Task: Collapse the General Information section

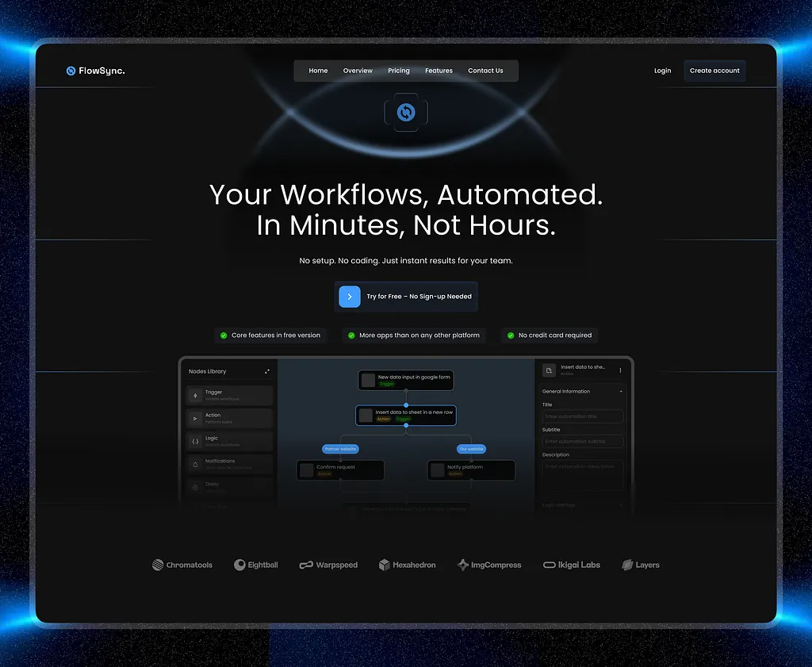Action: click(621, 392)
